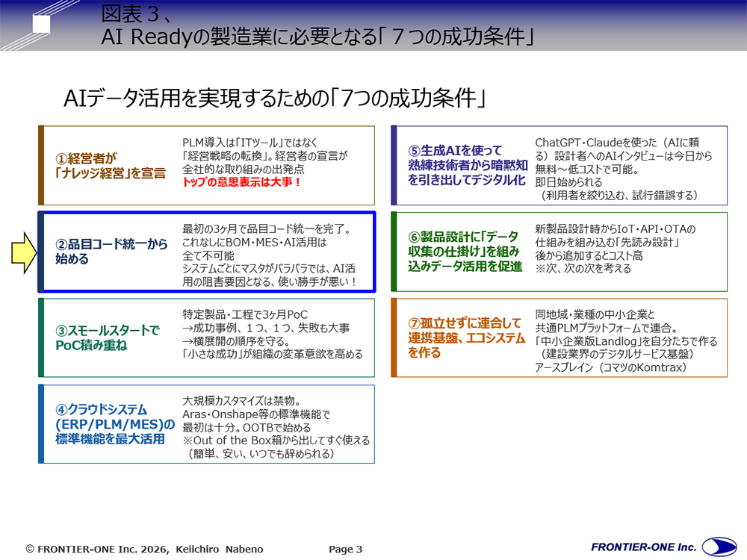Select line '即日始められる'
The width and height of the screenshot is (747, 560).
(568, 182)
